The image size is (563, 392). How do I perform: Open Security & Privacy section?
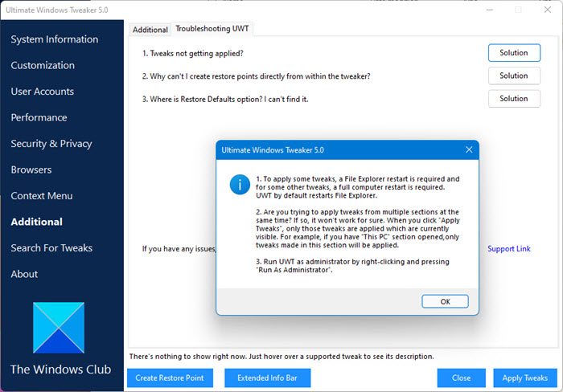51,144
